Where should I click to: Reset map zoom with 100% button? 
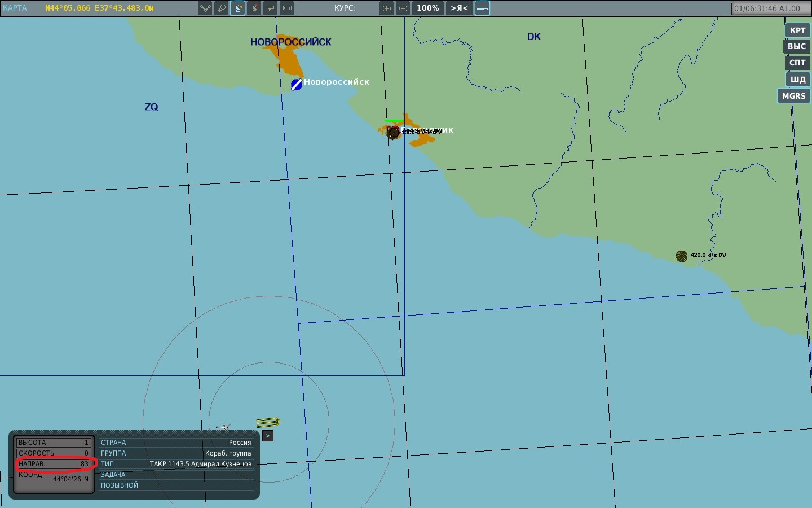[x=428, y=8]
